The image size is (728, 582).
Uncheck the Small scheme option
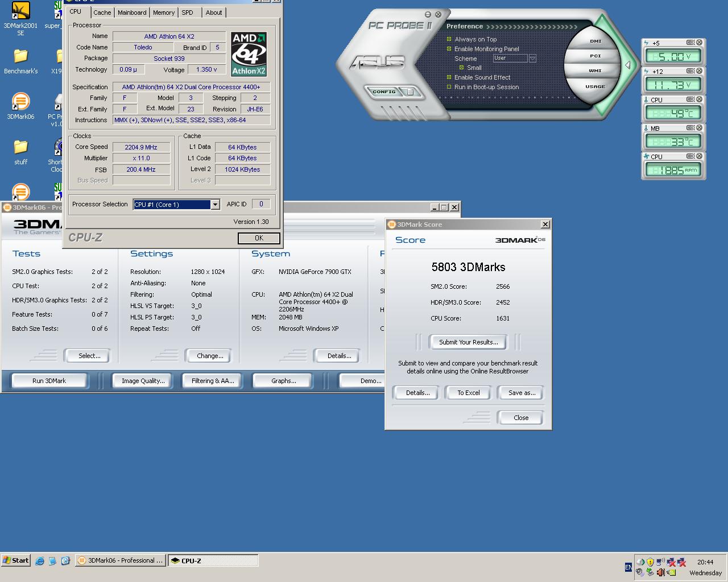(x=461, y=68)
